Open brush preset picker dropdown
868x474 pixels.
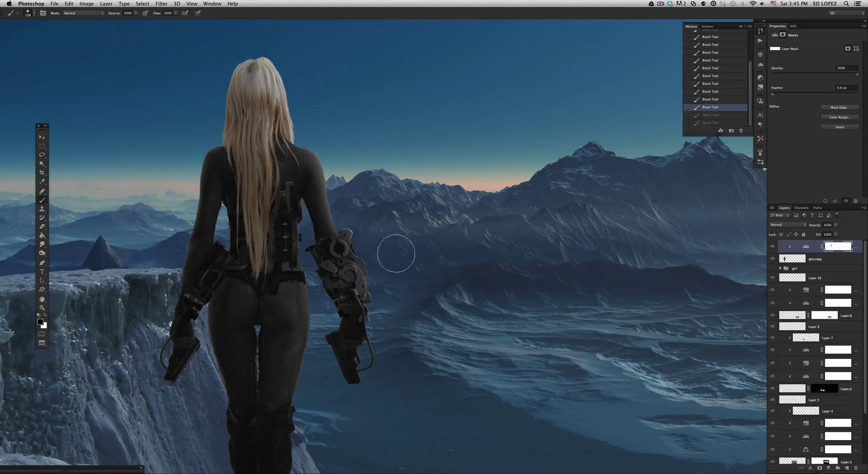coord(34,13)
